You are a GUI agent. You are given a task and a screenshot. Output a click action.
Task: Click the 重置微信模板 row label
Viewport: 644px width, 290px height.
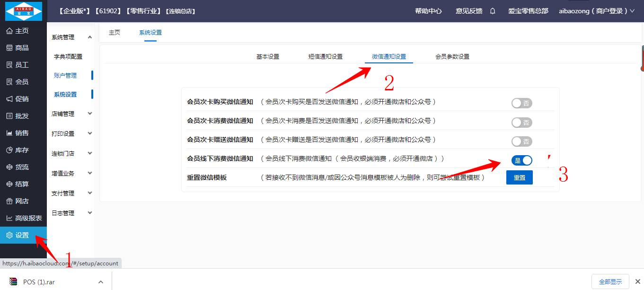click(x=207, y=178)
